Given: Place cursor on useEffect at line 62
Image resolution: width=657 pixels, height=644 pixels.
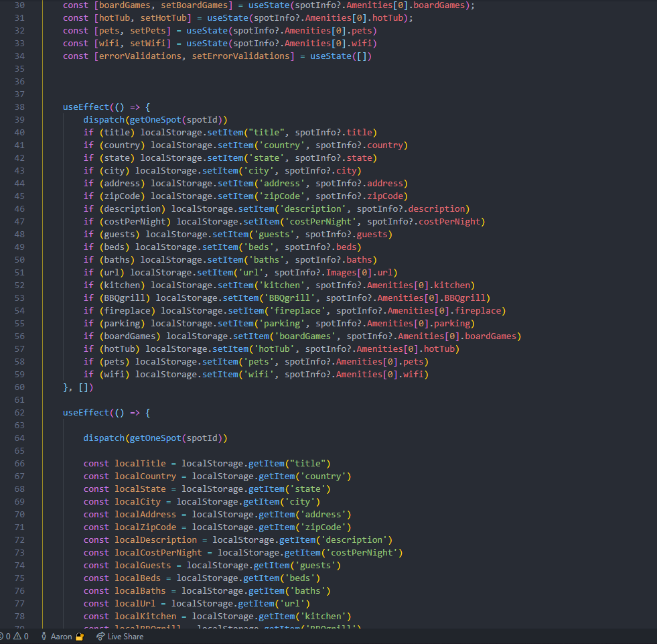Looking at the screenshot, I should tap(86, 413).
